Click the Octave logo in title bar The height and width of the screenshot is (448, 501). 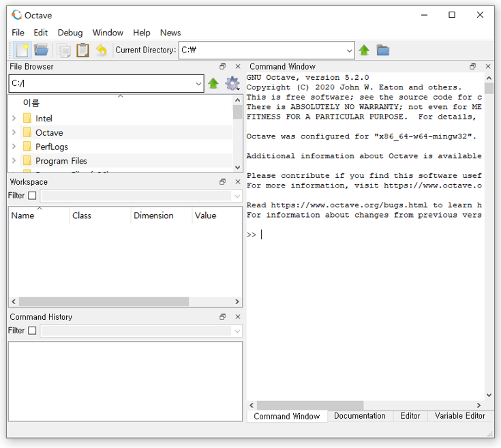[x=16, y=15]
